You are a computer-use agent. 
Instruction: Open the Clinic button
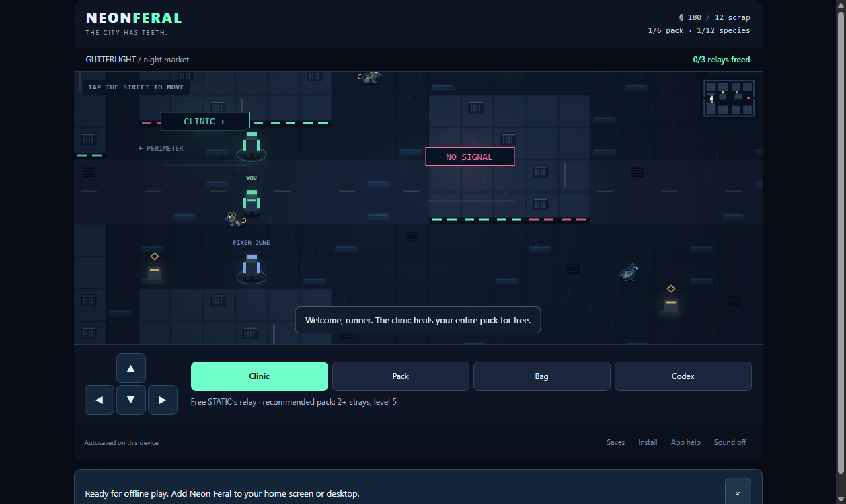tap(260, 376)
